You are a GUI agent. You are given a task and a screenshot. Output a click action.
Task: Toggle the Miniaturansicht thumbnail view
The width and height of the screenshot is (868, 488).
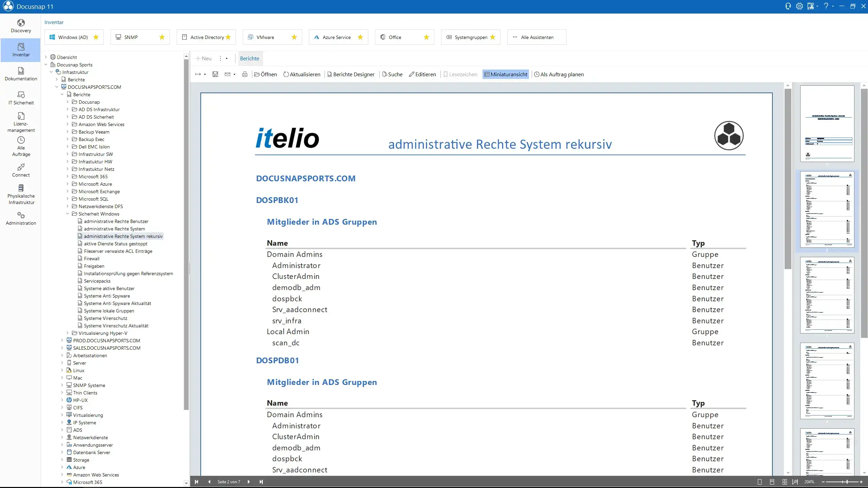click(x=506, y=74)
